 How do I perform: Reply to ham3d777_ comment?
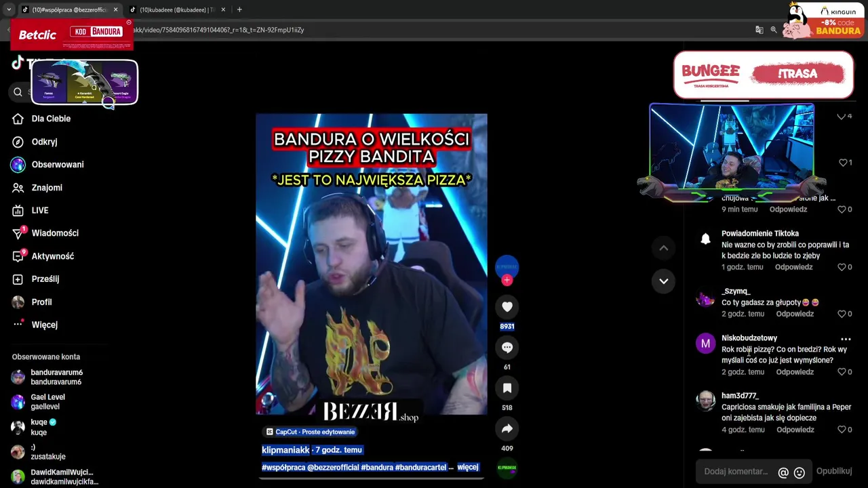[x=795, y=430]
